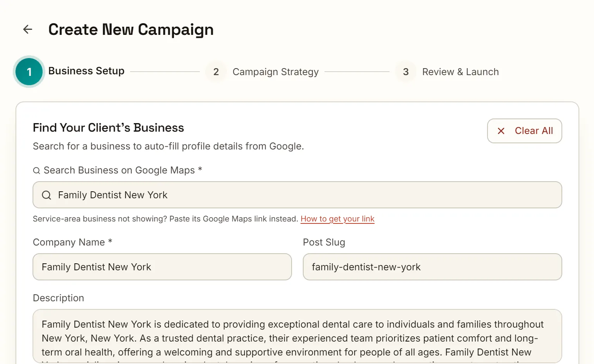Image resolution: width=594 pixels, height=364 pixels.
Task: Click the back arrow icon
Action: (27, 29)
